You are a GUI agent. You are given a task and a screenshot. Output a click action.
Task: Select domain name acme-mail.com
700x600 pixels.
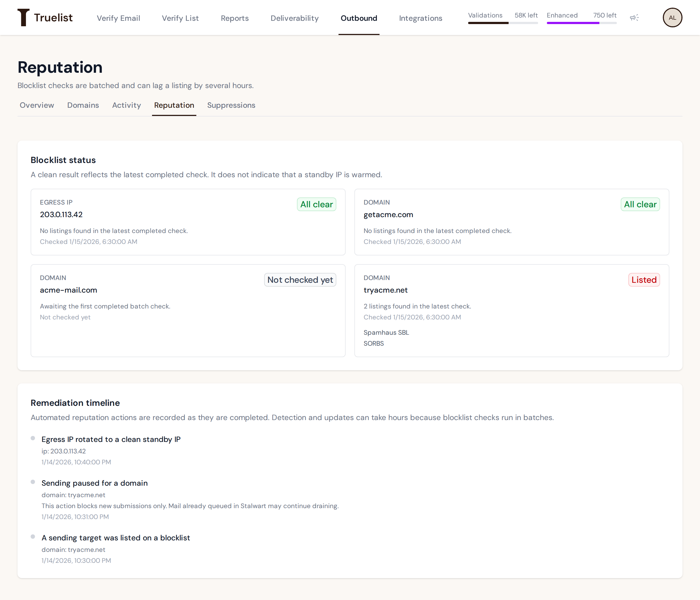[x=69, y=290]
